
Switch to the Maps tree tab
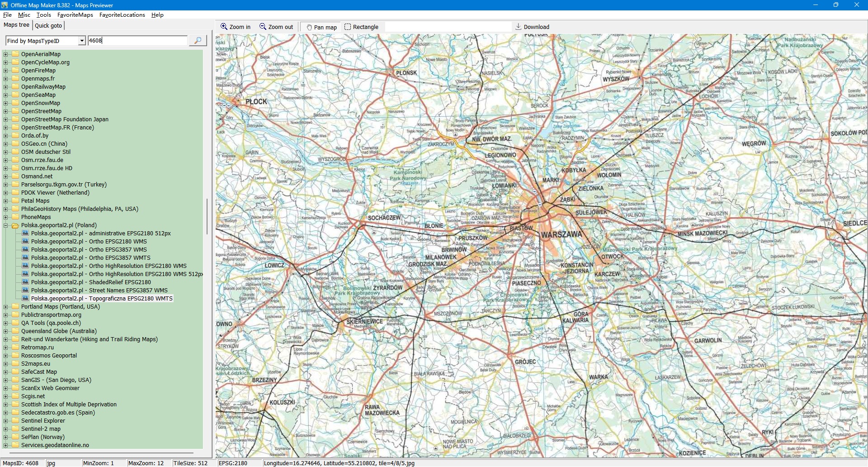[16, 25]
